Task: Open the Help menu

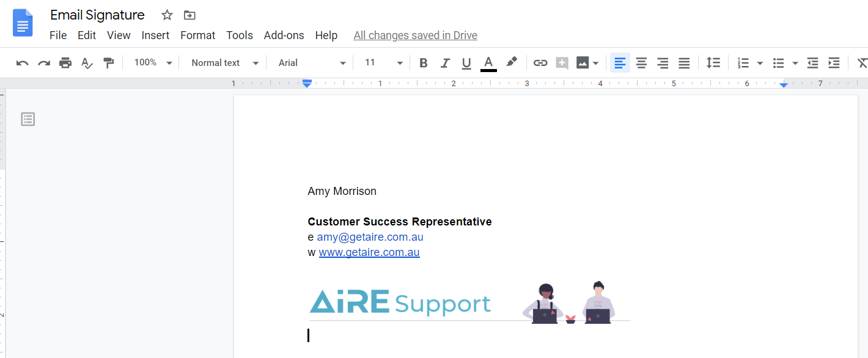Action: [x=326, y=35]
